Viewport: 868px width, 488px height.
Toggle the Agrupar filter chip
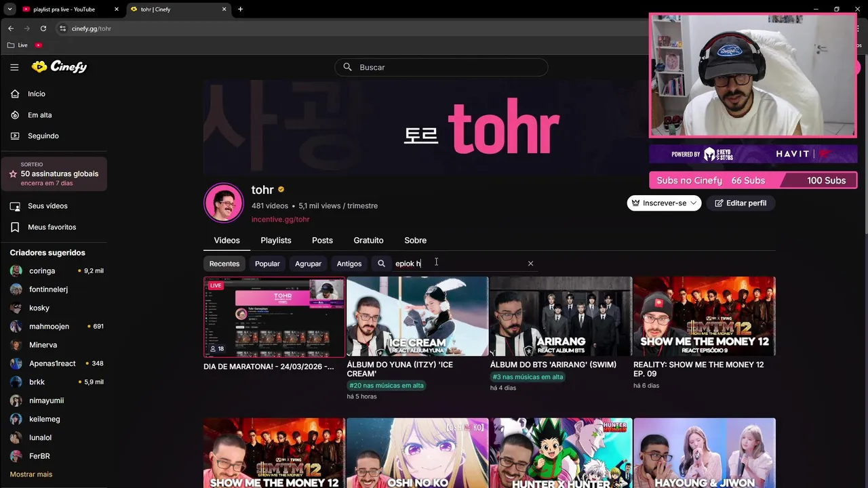click(x=308, y=264)
